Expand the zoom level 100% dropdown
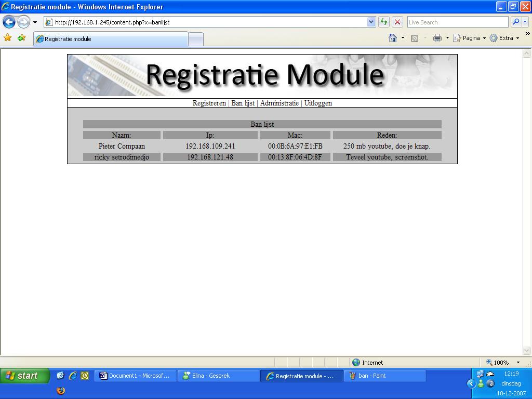This screenshot has height=399, width=532. 517,363
